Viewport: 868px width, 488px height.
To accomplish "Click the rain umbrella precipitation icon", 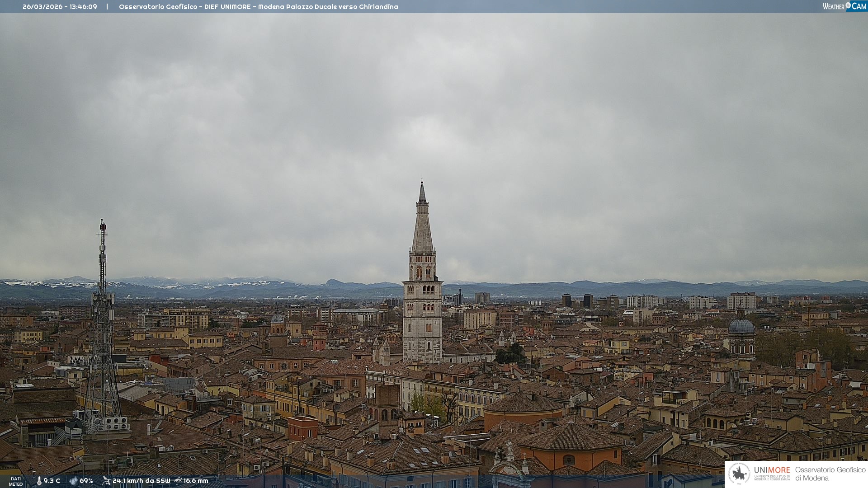I will [x=178, y=481].
